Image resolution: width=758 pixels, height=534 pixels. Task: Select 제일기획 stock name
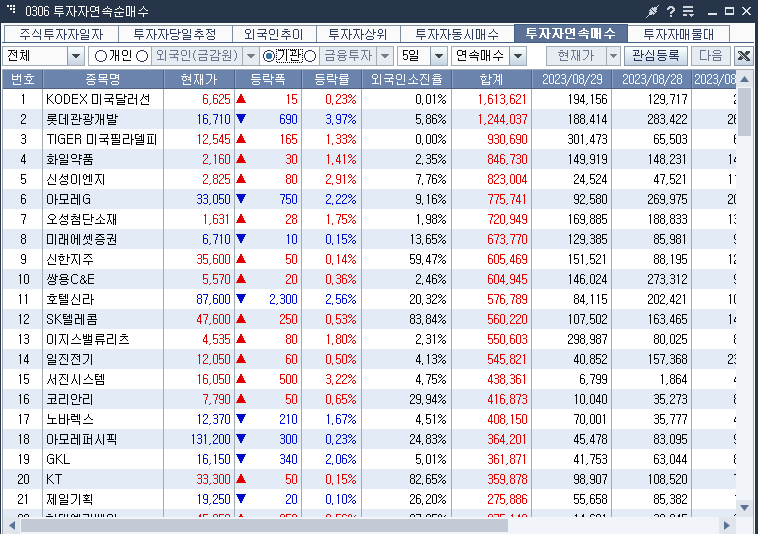(70, 500)
